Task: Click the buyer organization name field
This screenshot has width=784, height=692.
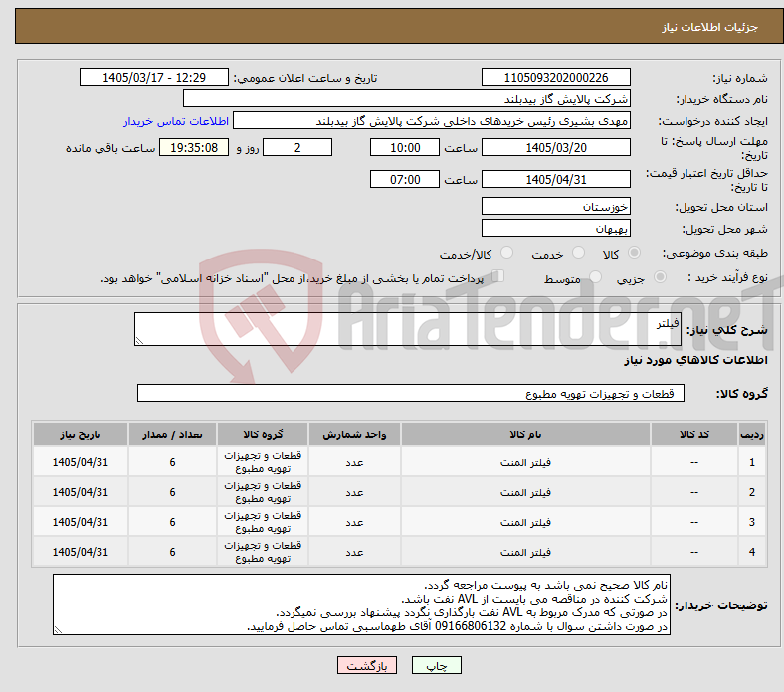Action: coord(407,99)
